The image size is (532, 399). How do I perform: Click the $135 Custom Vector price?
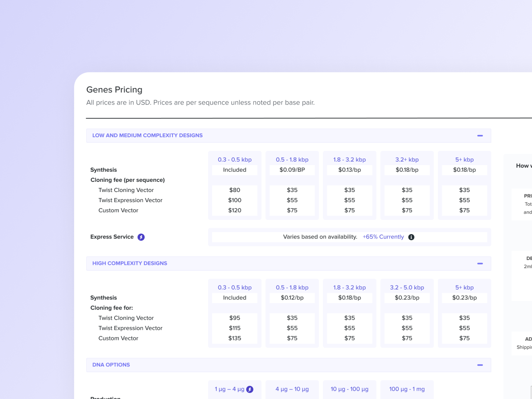(235, 338)
